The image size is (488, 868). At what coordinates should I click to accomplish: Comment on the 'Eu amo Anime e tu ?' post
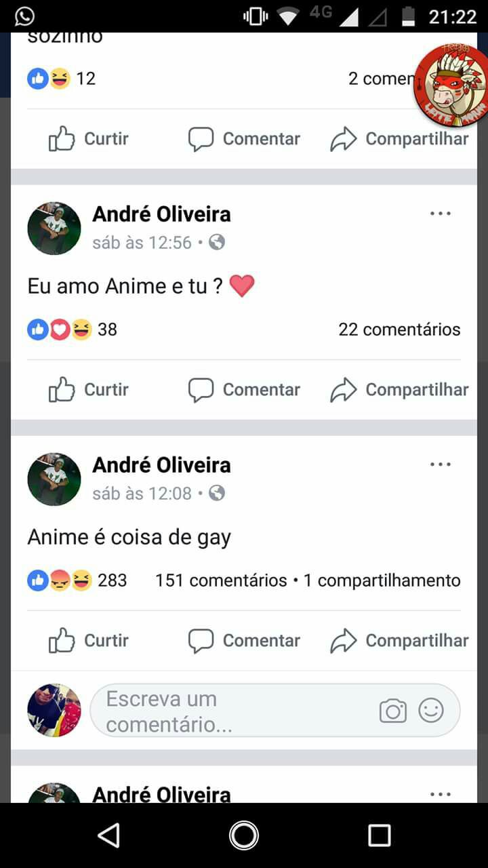tap(244, 390)
